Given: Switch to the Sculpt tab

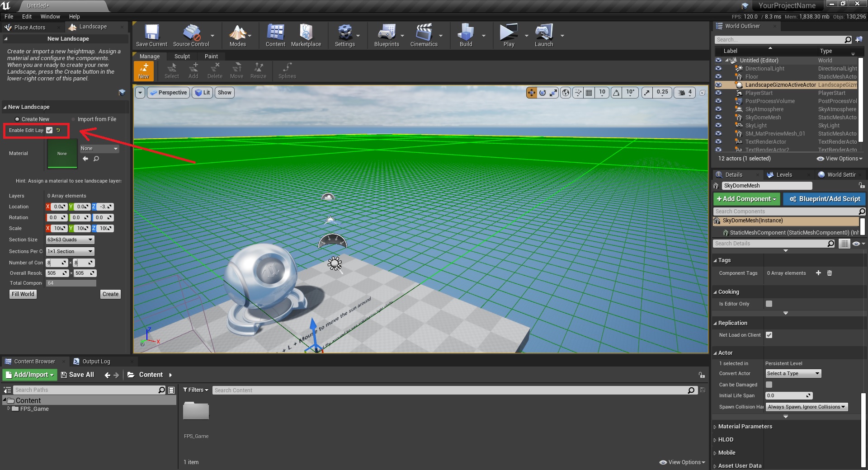Looking at the screenshot, I should click(x=182, y=56).
